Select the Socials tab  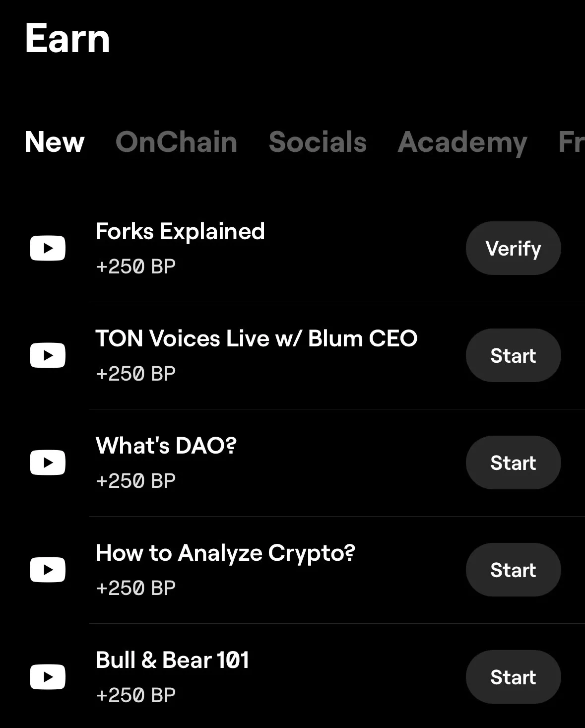[x=318, y=142]
